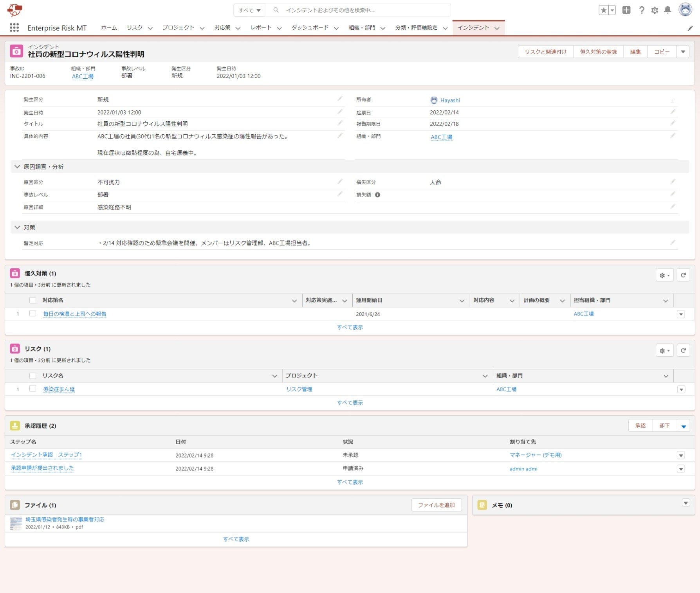Check the 毎日の検温と上司への報告 row checkbox

(x=33, y=314)
